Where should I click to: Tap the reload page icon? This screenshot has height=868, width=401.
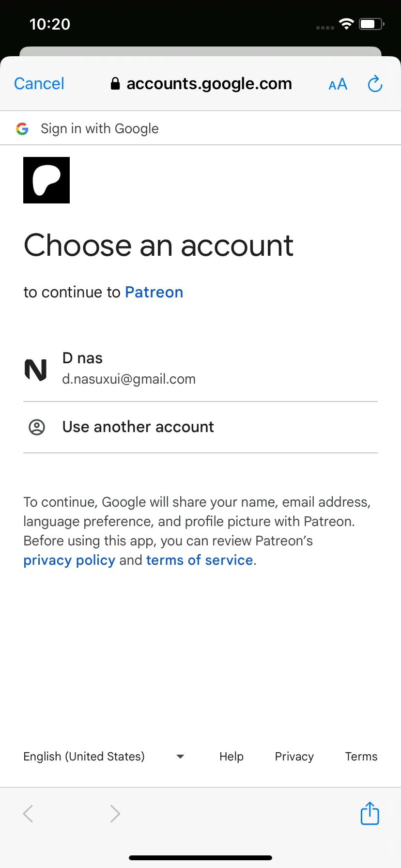point(375,84)
